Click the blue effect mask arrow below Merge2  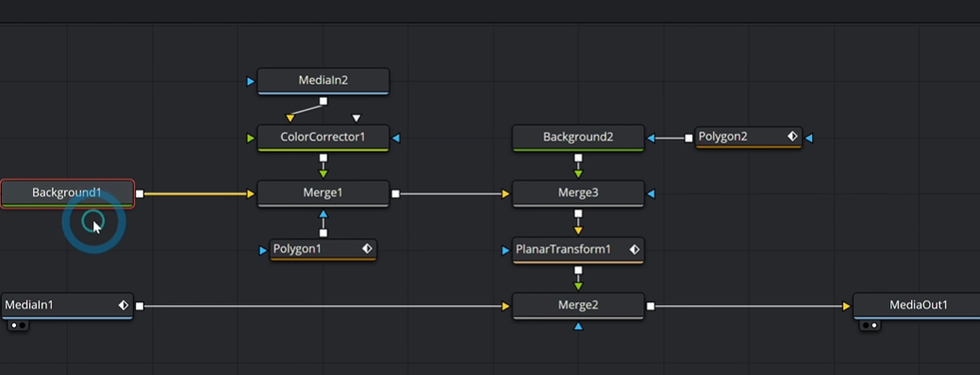(x=578, y=326)
